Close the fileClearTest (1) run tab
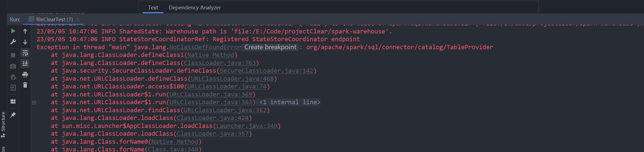 coord(78,20)
